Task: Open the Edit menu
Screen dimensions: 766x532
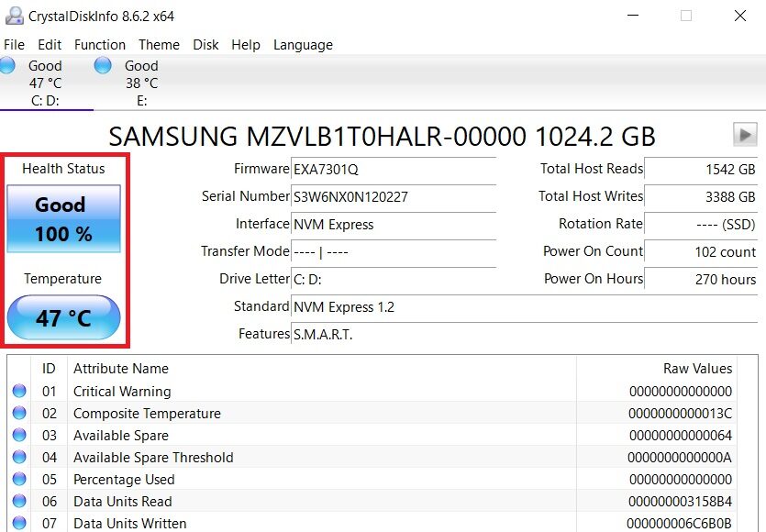Action: click(50, 44)
